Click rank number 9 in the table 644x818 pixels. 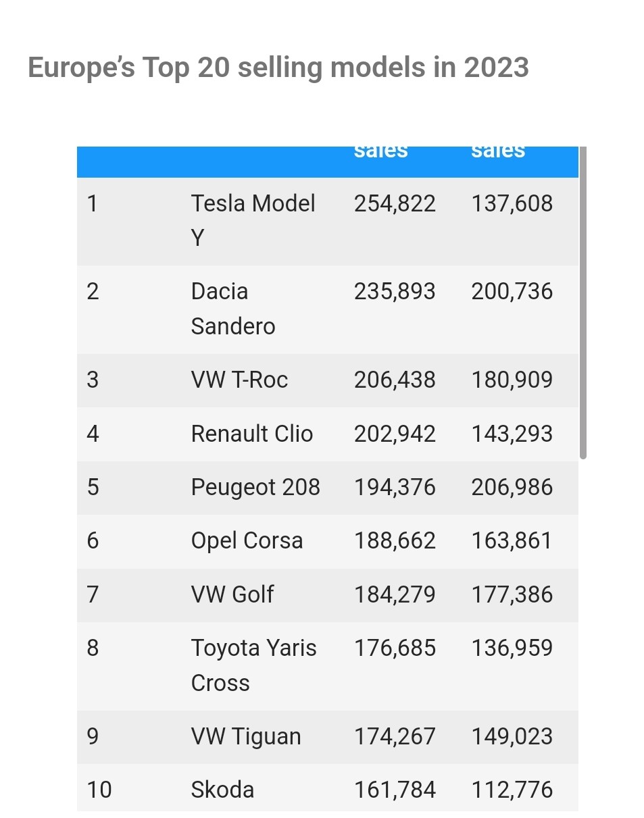coord(93,736)
